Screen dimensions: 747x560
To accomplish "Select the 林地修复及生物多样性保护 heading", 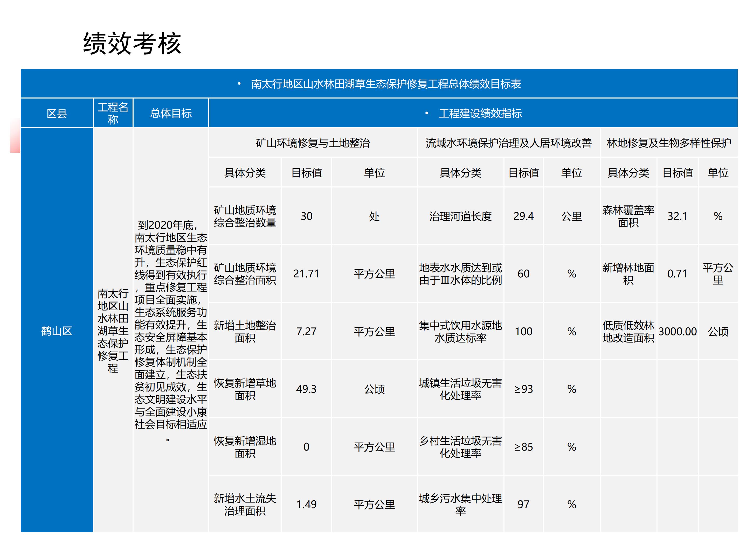I will coord(669,143).
